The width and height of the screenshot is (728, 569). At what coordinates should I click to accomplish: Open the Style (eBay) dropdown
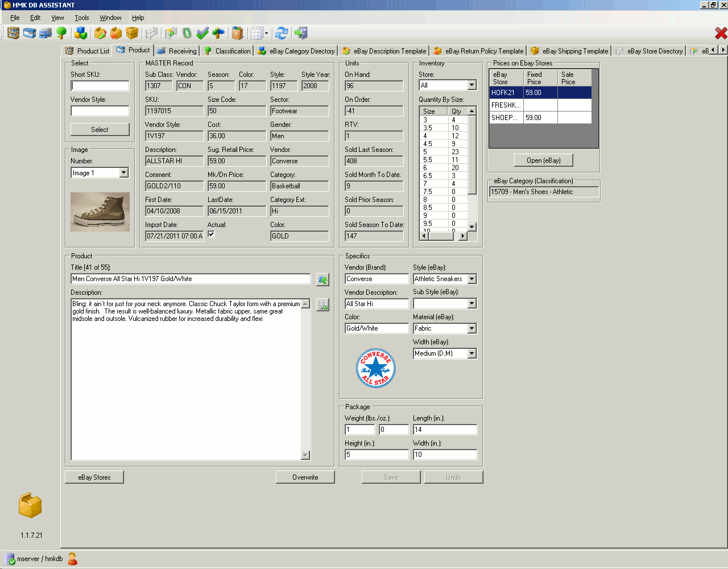point(471,279)
